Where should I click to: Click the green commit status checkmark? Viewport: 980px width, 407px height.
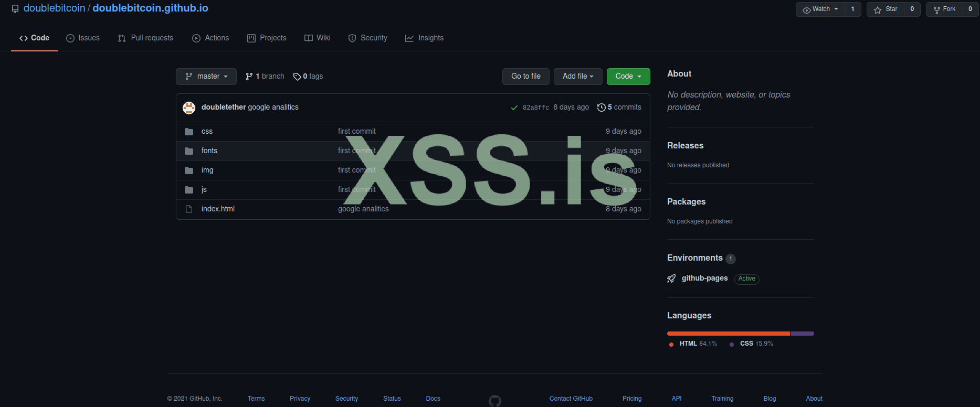[514, 108]
